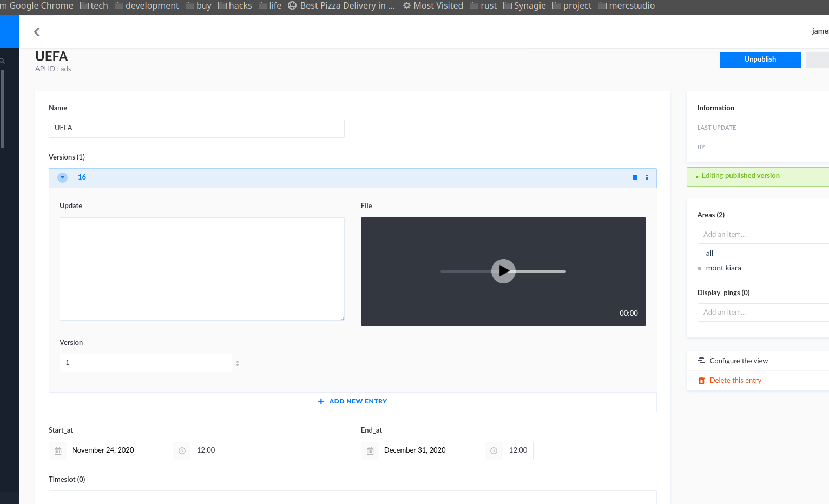Viewport: 829px width, 504px height.
Task: Open the mercstudio bookmarks folder
Action: [626, 6]
